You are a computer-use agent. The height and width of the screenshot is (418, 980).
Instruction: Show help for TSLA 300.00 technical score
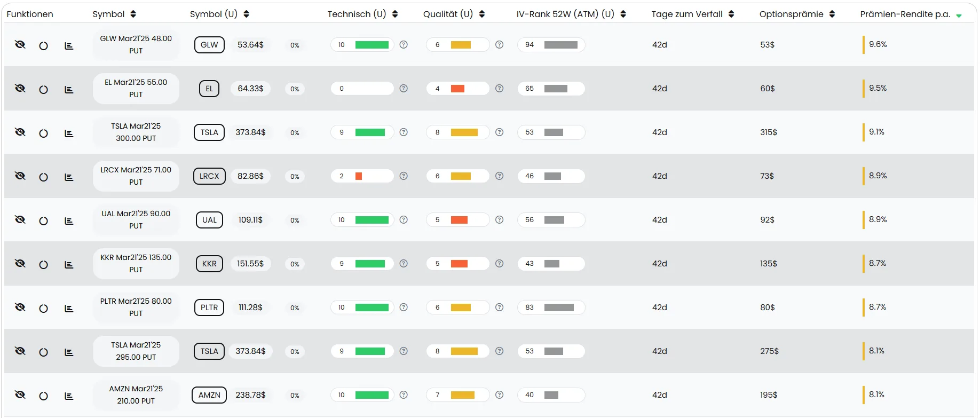[x=404, y=132]
